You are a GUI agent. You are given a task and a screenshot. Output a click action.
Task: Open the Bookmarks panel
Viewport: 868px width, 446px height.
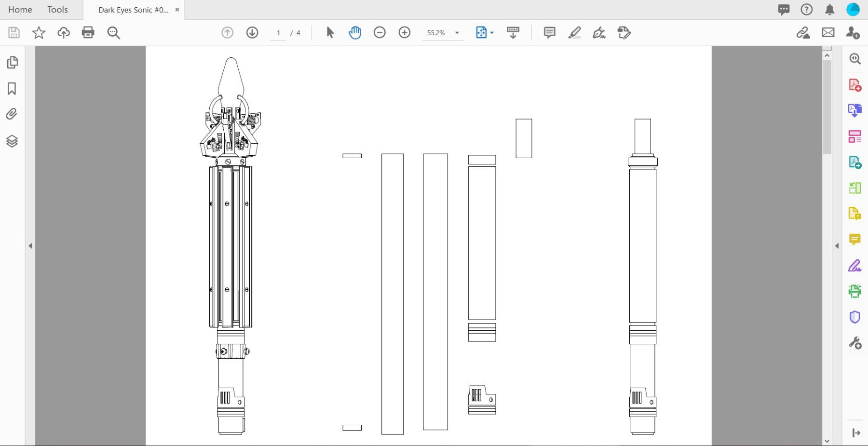pos(12,89)
